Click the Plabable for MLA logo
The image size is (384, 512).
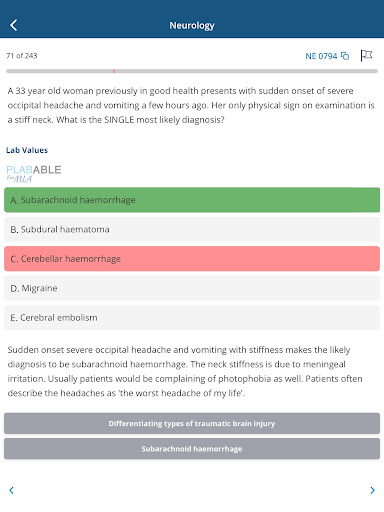[x=34, y=174]
